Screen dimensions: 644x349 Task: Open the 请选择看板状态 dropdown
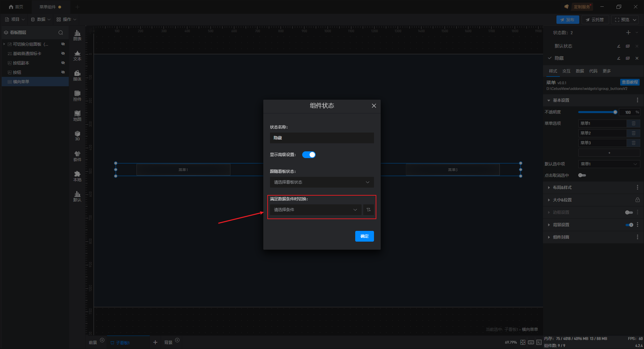[321, 182]
